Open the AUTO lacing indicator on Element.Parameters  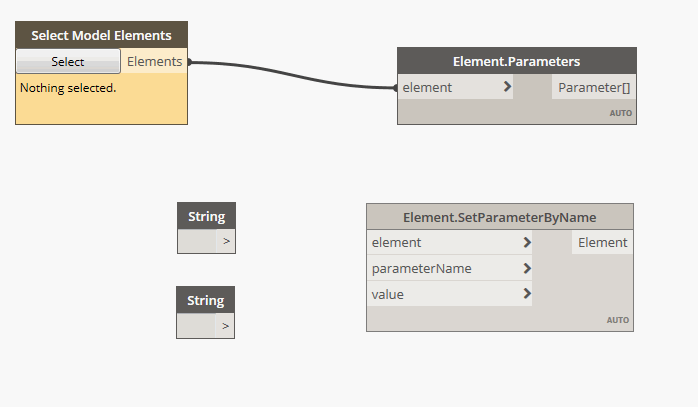click(621, 113)
